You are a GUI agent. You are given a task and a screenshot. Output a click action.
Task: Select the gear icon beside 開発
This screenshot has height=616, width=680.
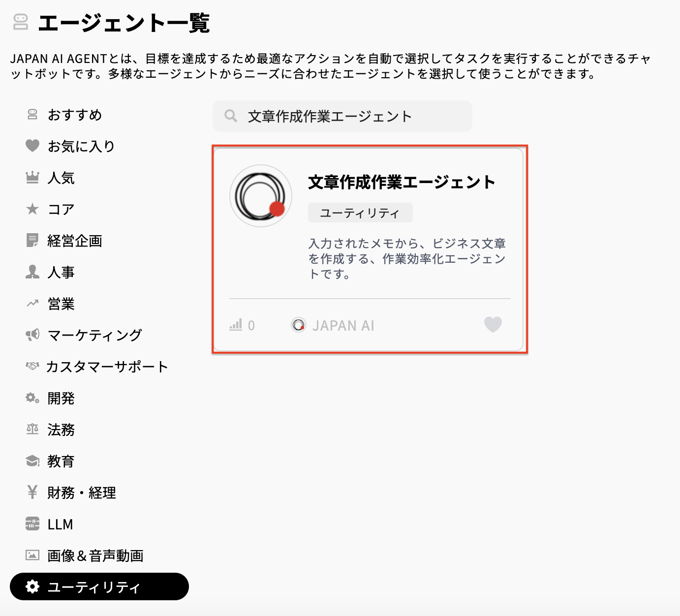(32, 398)
